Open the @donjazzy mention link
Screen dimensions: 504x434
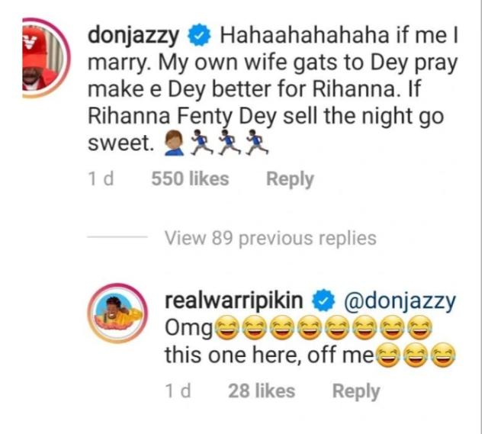tap(400, 301)
